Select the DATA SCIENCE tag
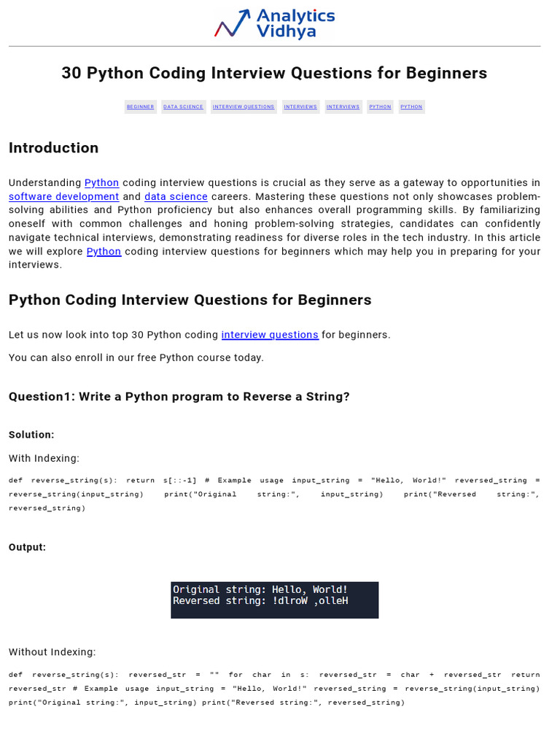Screen dimensions: 560x747 coord(183,107)
